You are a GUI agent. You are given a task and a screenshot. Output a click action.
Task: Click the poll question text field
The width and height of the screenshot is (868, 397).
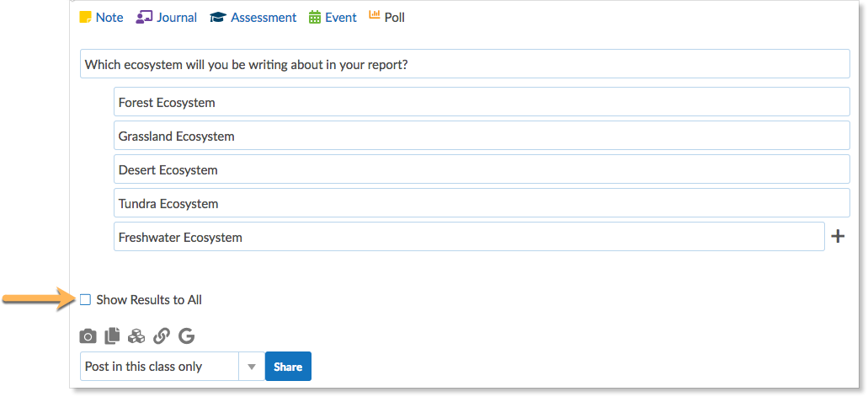point(465,64)
